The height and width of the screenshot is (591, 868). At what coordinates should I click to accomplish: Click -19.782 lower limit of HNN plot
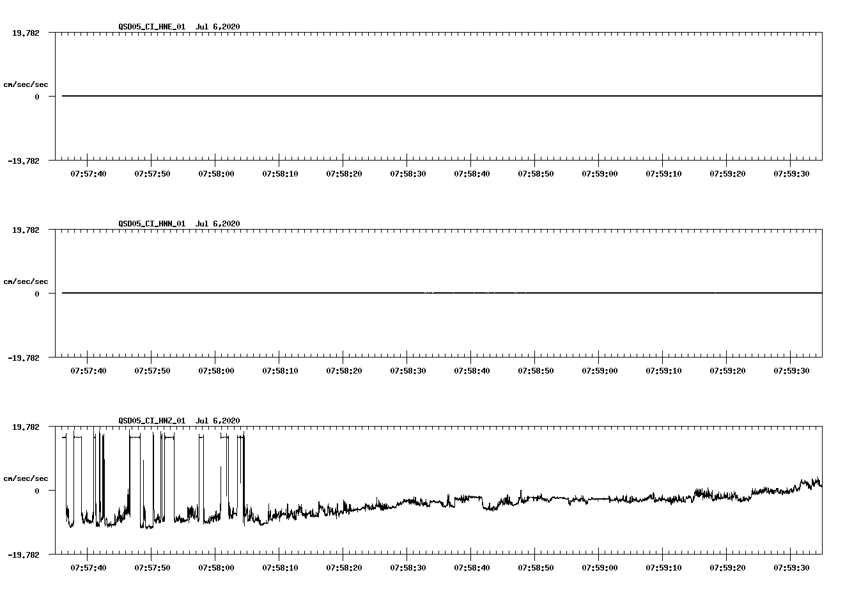24,358
